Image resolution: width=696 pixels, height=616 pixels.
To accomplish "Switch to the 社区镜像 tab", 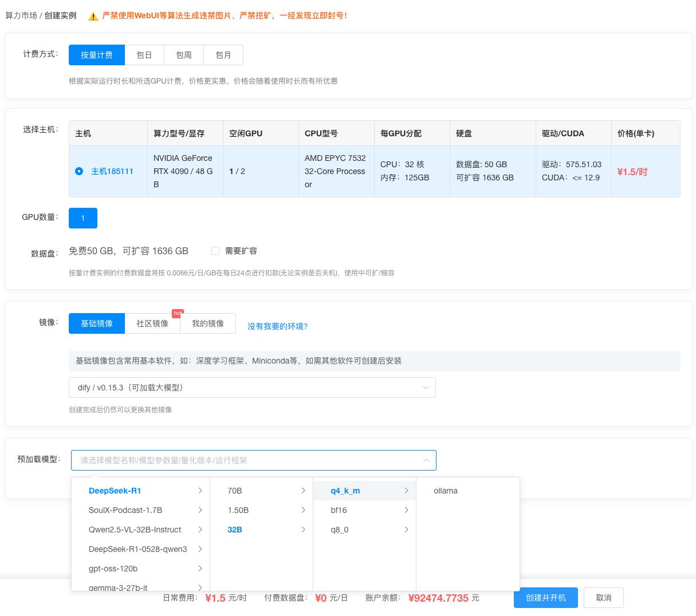I will pyautogui.click(x=152, y=323).
